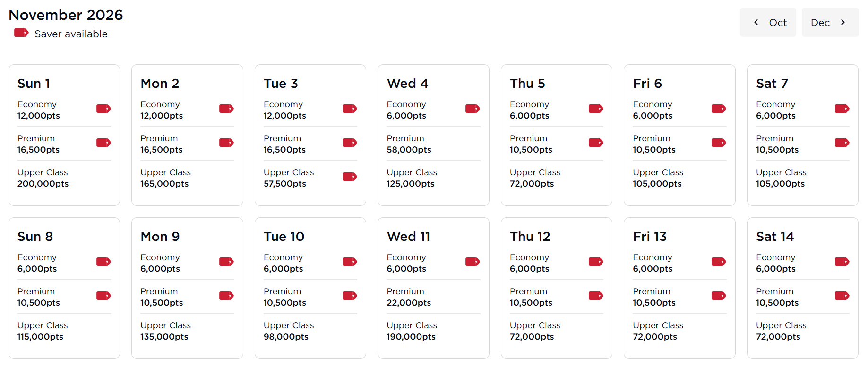The width and height of the screenshot is (868, 367).
Task: Click the Saver tag on Wed 4 Economy
Action: pyautogui.click(x=473, y=109)
